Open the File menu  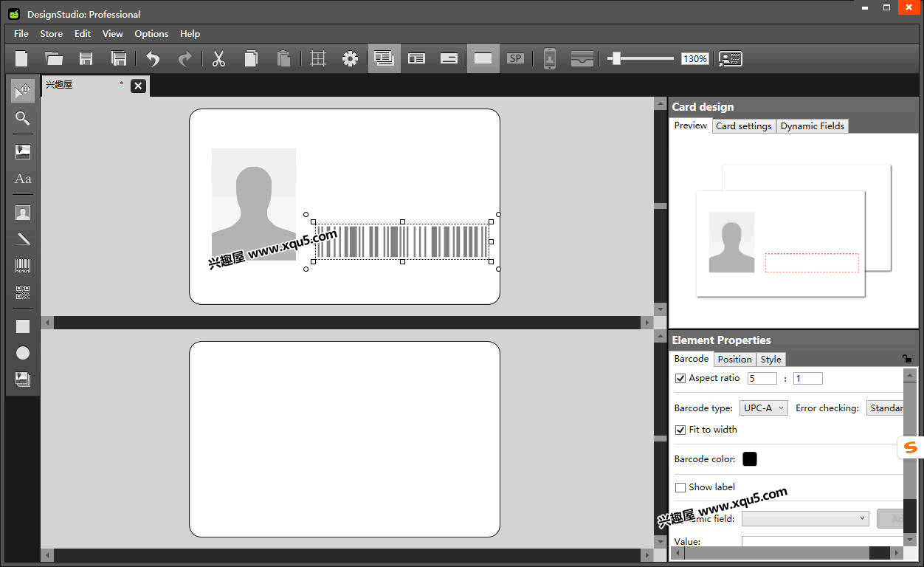[21, 33]
